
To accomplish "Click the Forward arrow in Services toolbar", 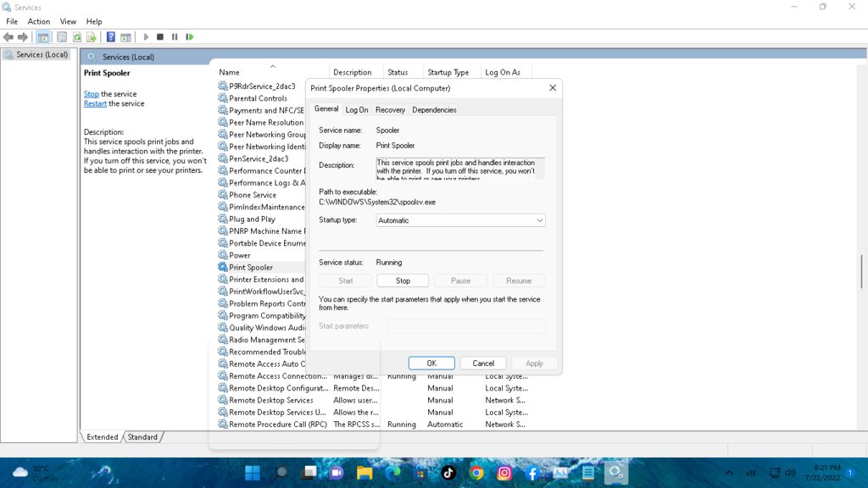I will point(23,37).
